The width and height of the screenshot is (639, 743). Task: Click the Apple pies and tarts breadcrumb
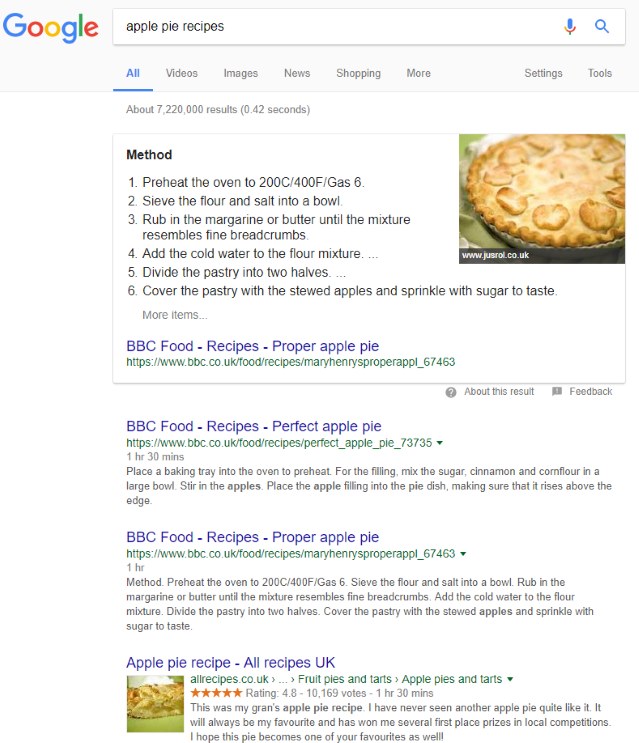coord(451,679)
